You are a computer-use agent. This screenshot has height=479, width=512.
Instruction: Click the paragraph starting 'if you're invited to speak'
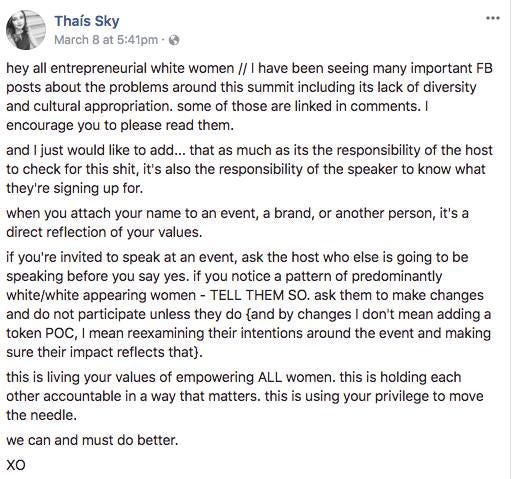[249, 305]
